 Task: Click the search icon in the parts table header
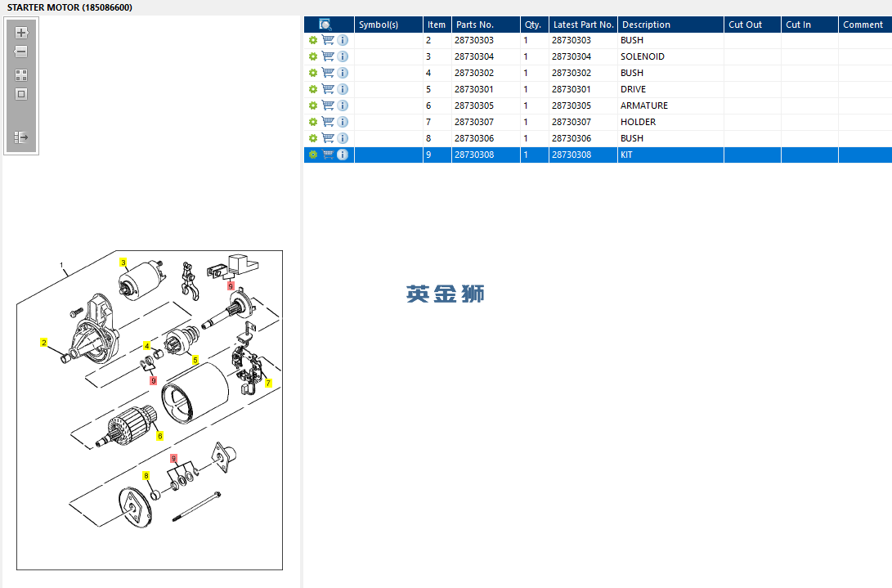325,25
